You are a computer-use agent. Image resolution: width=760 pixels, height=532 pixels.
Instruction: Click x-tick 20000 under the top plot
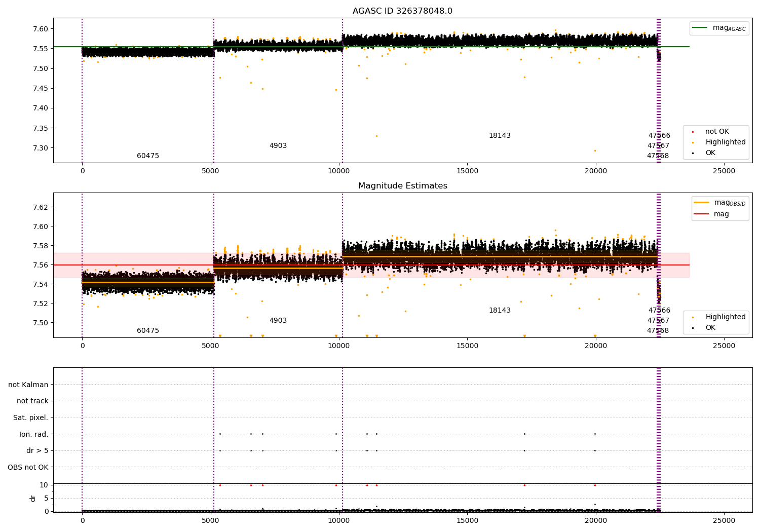[x=596, y=171]
